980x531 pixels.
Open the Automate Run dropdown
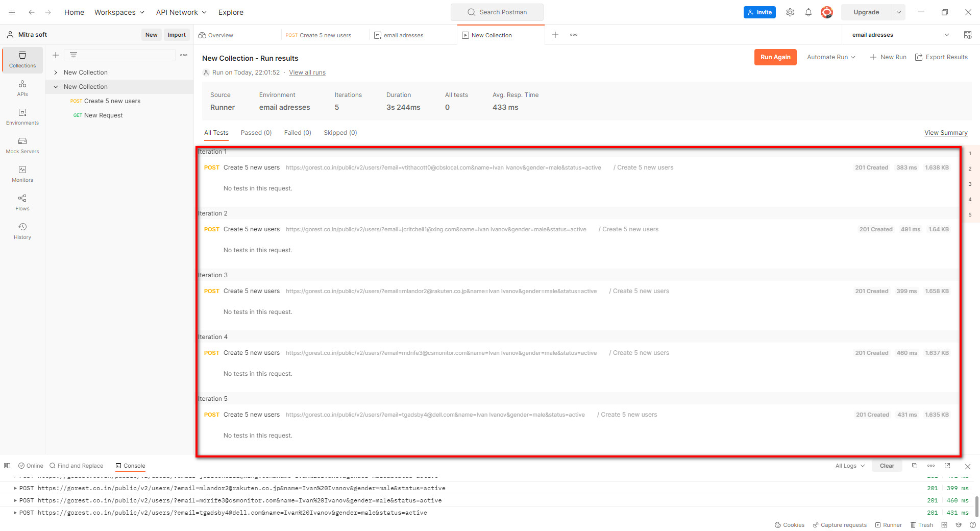[831, 57]
